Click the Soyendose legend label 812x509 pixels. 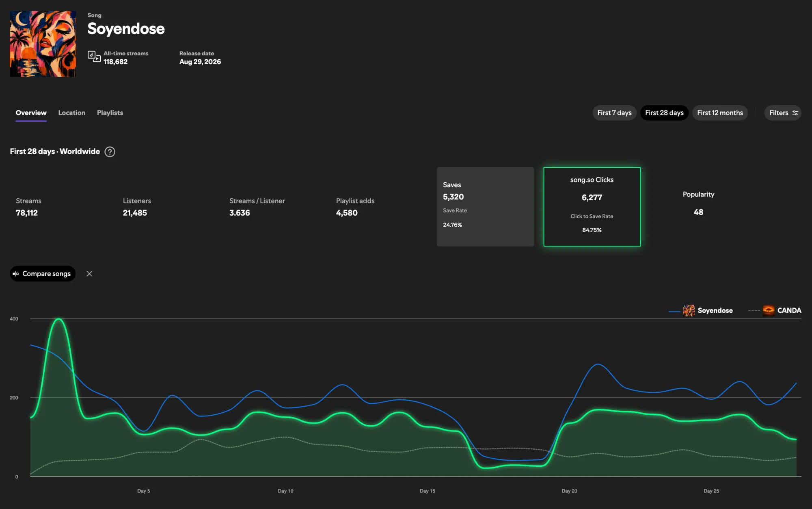pos(715,310)
